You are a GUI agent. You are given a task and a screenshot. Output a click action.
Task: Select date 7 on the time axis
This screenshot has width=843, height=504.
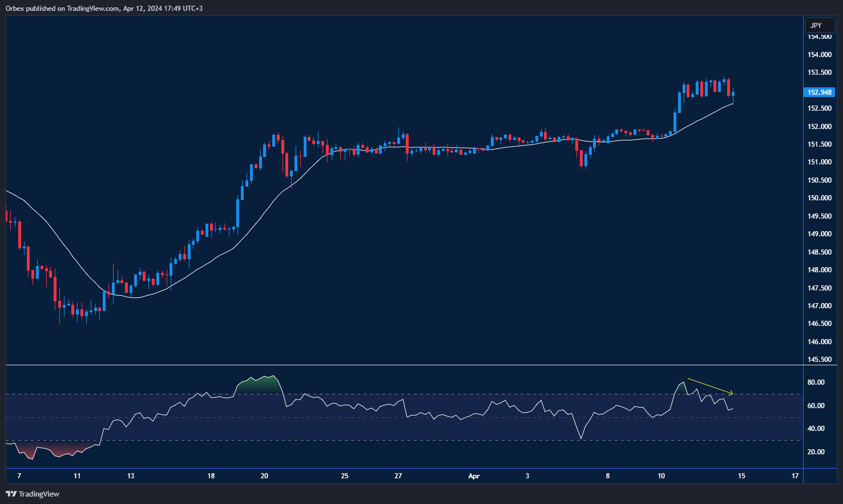pyautogui.click(x=19, y=476)
